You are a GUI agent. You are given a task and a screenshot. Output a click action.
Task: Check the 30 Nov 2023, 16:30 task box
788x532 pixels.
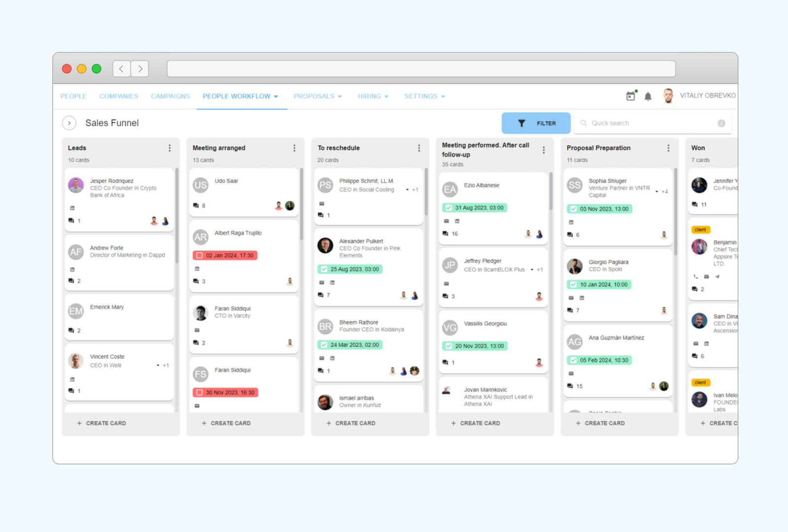199,393
